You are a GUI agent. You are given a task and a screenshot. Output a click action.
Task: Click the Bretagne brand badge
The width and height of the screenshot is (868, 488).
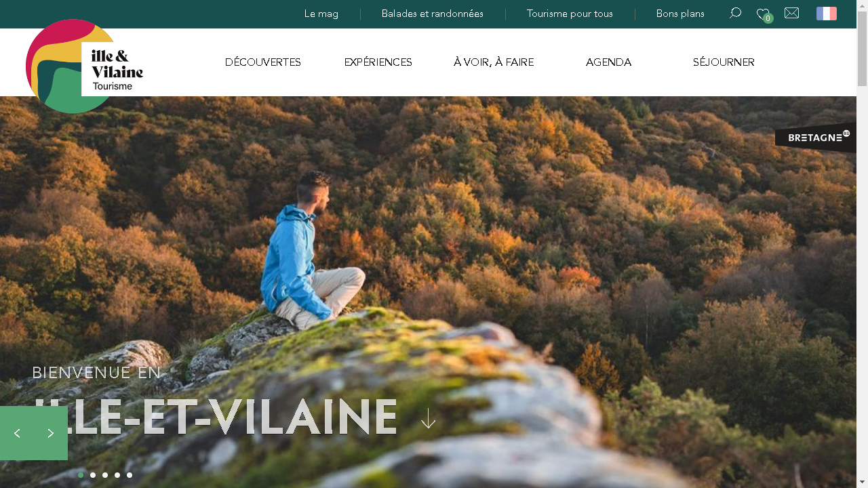click(816, 138)
